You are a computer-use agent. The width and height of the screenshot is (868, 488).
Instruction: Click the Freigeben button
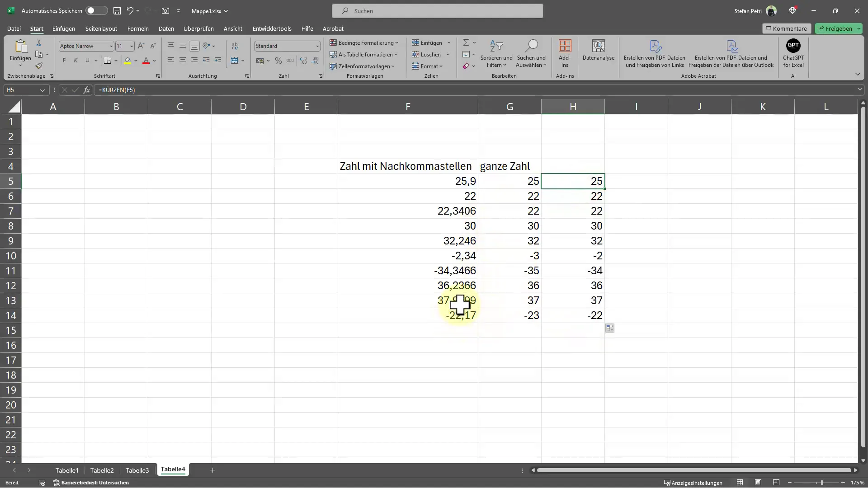pos(839,28)
